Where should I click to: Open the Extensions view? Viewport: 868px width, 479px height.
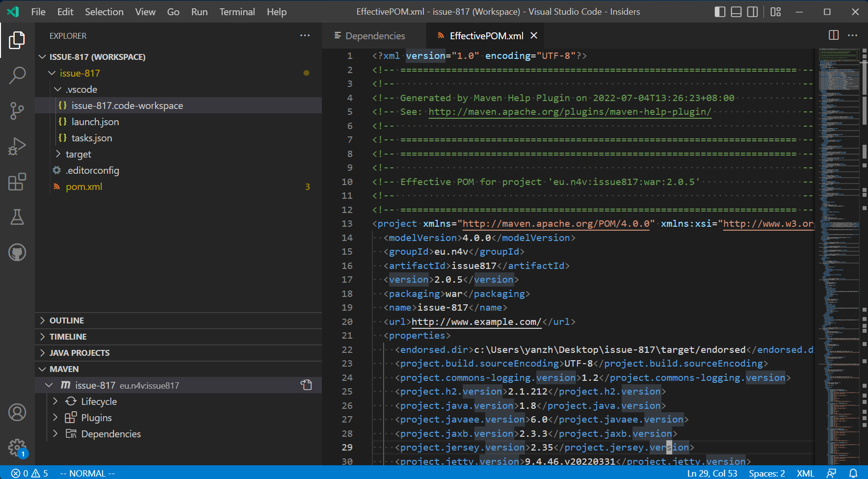pyautogui.click(x=17, y=182)
